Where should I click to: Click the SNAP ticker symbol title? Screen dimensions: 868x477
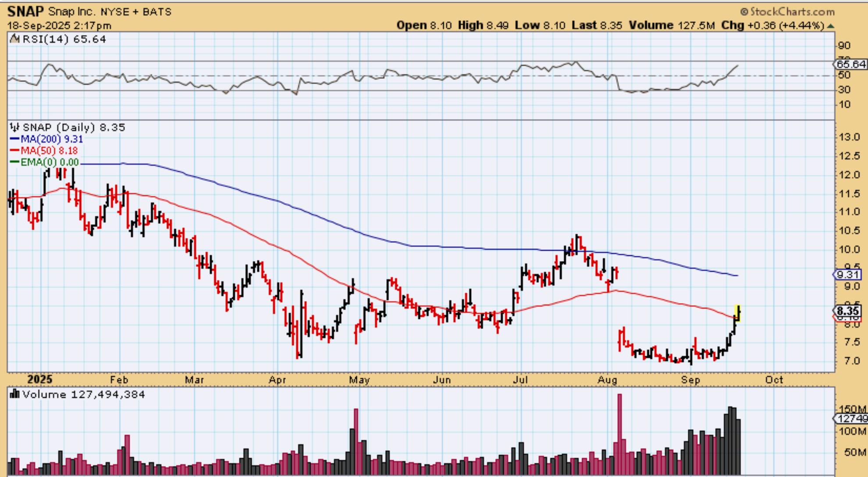click(x=25, y=11)
